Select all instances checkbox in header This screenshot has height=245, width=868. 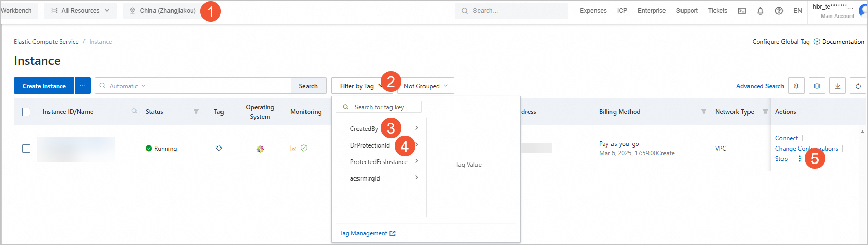pos(26,112)
